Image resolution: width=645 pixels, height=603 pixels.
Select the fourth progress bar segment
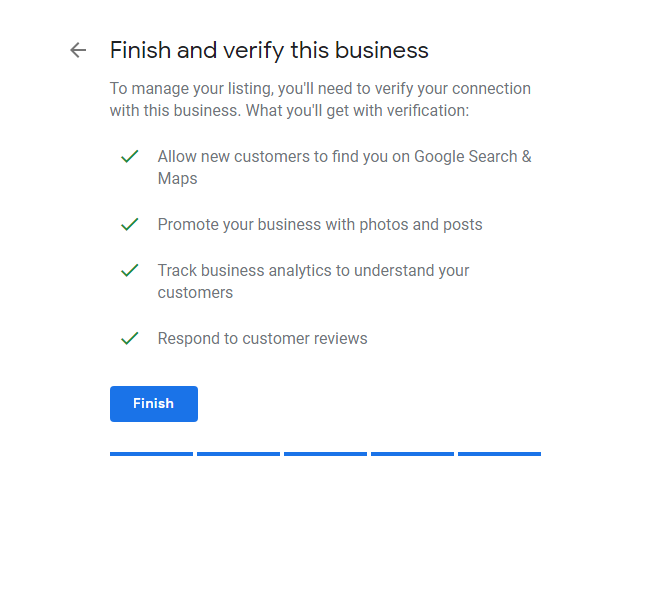coord(413,454)
